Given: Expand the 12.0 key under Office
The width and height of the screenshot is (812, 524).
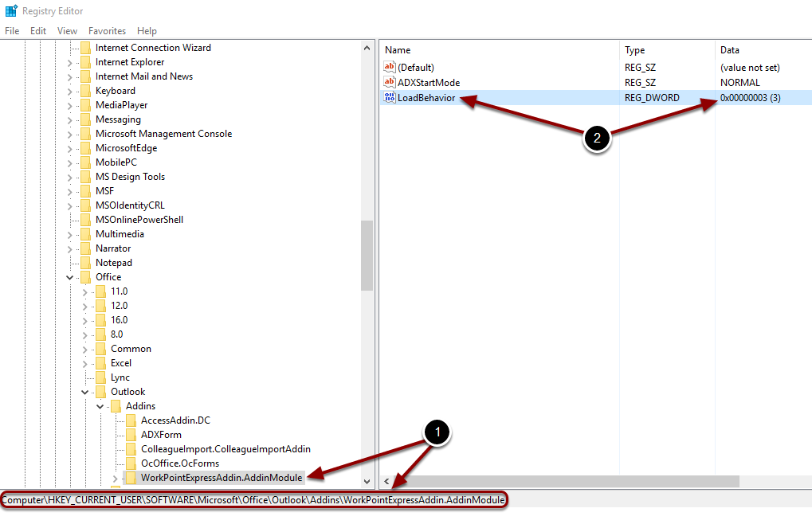Looking at the screenshot, I should tap(85, 307).
